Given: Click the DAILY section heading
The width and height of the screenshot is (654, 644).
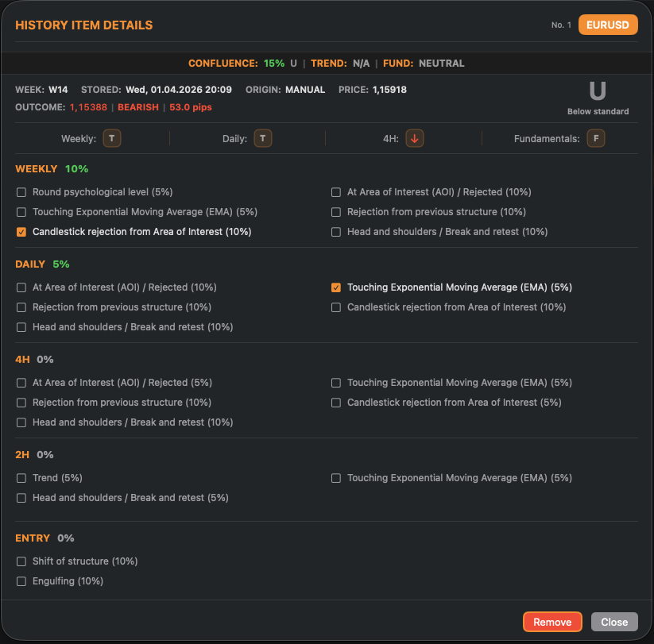Looking at the screenshot, I should coord(30,264).
